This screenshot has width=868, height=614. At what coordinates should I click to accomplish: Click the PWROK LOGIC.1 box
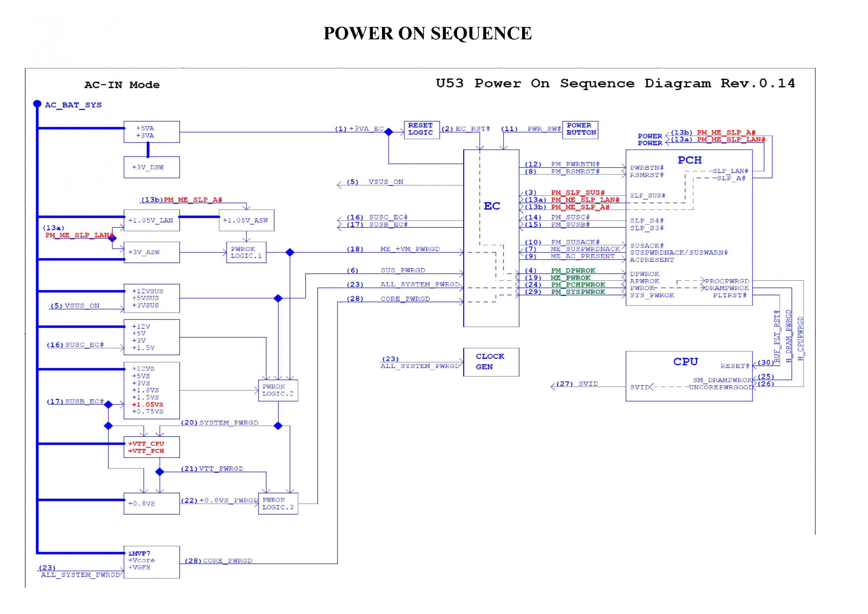point(246,253)
